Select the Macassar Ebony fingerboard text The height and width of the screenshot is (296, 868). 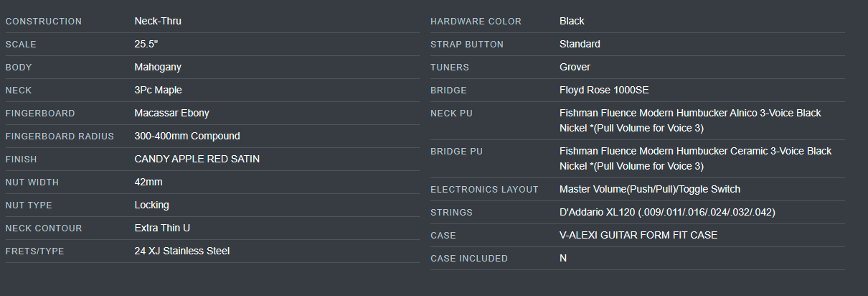click(x=171, y=113)
